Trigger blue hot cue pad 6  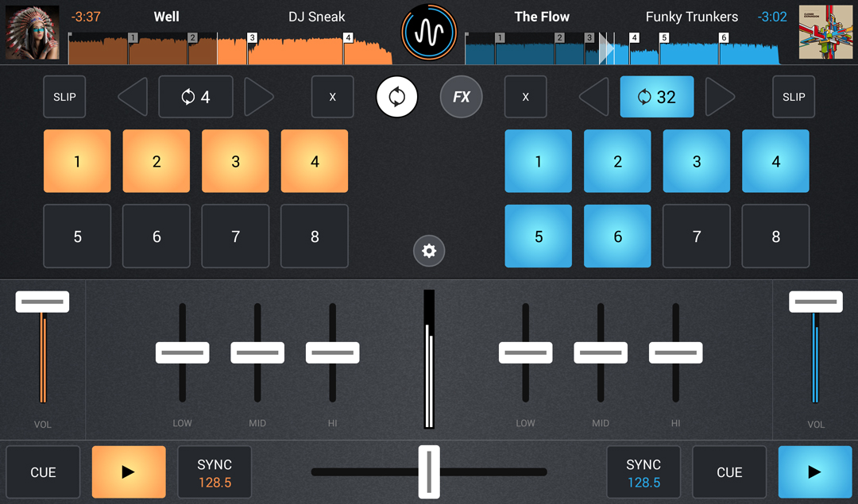click(617, 237)
